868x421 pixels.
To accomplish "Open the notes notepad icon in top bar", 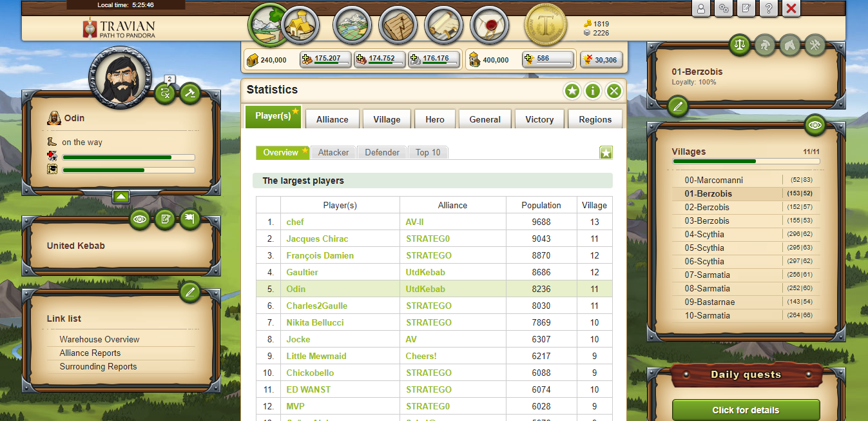I will [746, 8].
